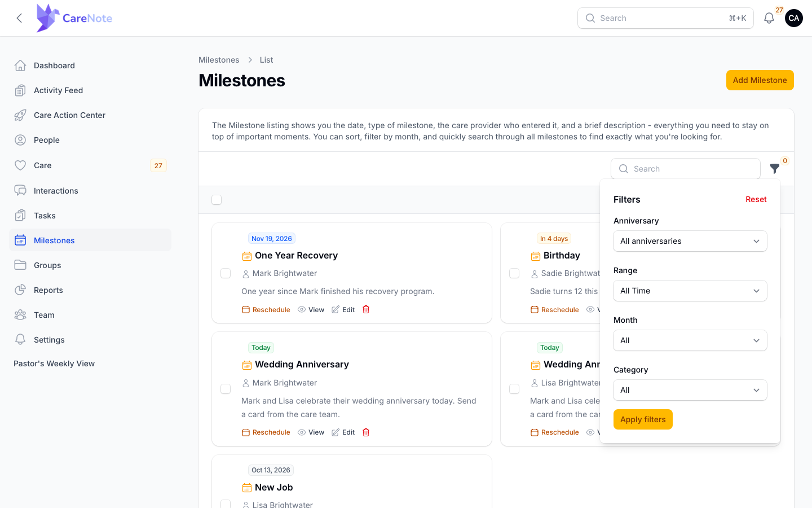Click the Care Action Center rocket icon
812x508 pixels.
tap(20, 115)
